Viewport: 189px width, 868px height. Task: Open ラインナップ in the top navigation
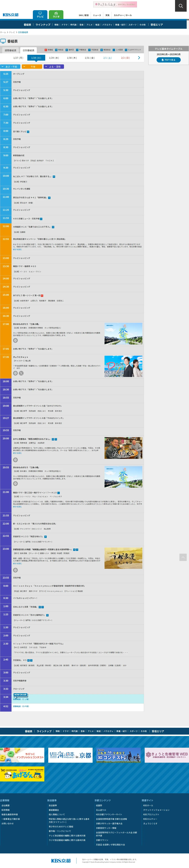(x=43, y=25)
